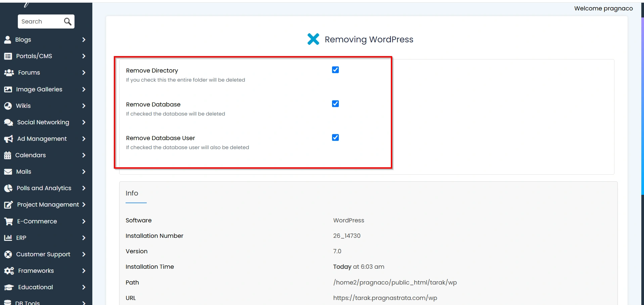Click the Wikis globe icon

[x=8, y=106]
